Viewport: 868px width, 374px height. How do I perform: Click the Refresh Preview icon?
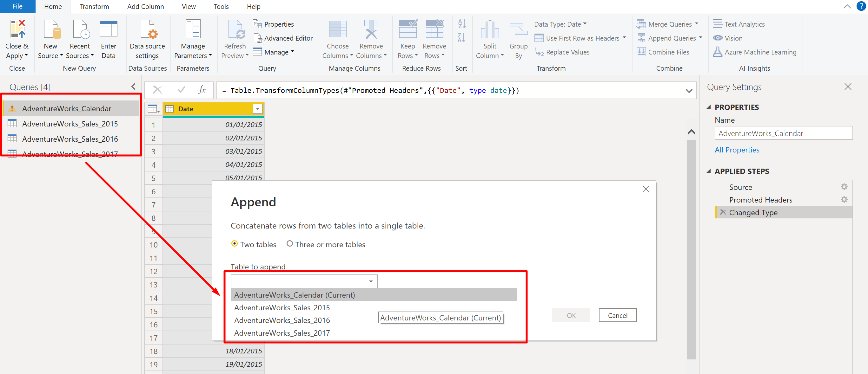tap(236, 29)
